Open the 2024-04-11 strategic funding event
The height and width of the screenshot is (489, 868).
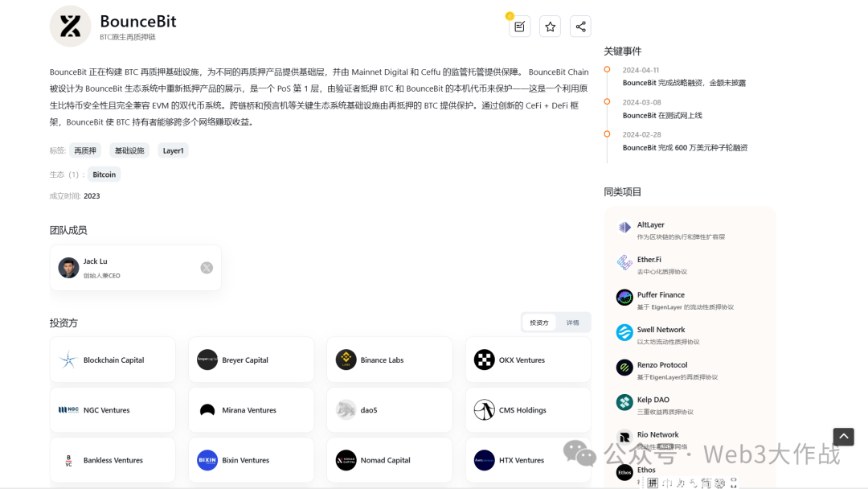pos(684,83)
